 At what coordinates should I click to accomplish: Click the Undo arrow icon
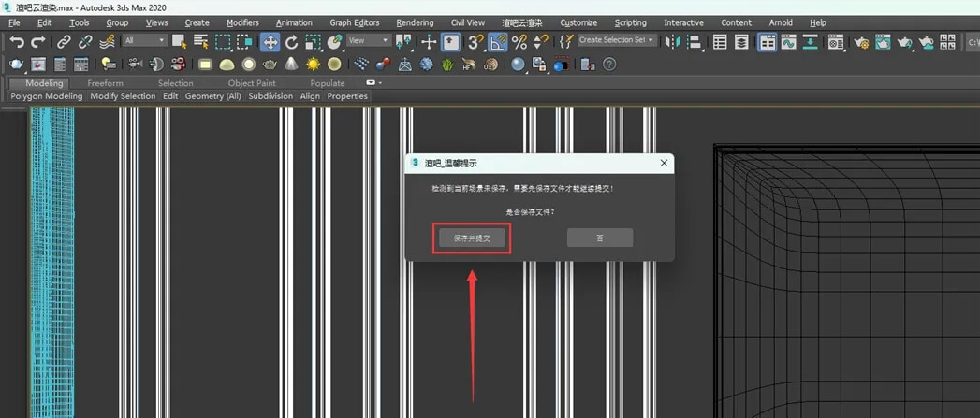[17, 42]
